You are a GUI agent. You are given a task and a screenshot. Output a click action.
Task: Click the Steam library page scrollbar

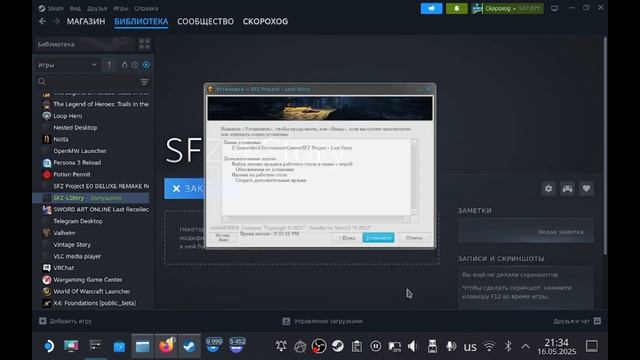click(605, 145)
